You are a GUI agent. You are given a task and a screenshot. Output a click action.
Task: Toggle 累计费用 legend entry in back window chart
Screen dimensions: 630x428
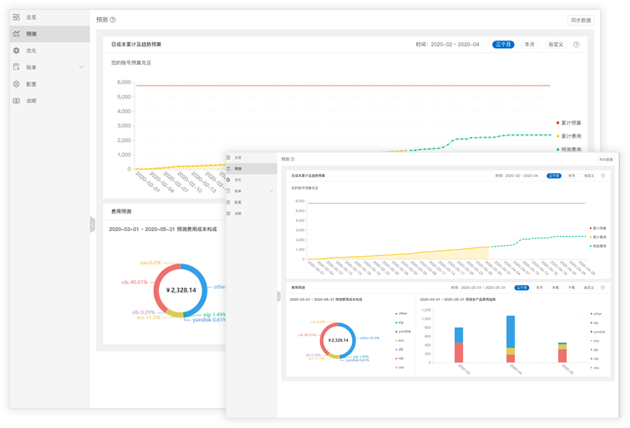click(569, 136)
